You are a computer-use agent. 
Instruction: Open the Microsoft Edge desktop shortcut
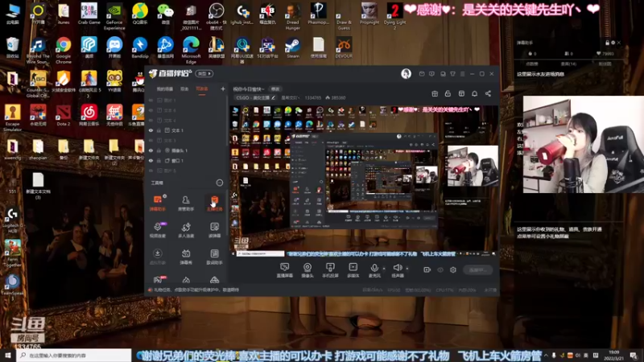[191, 51]
